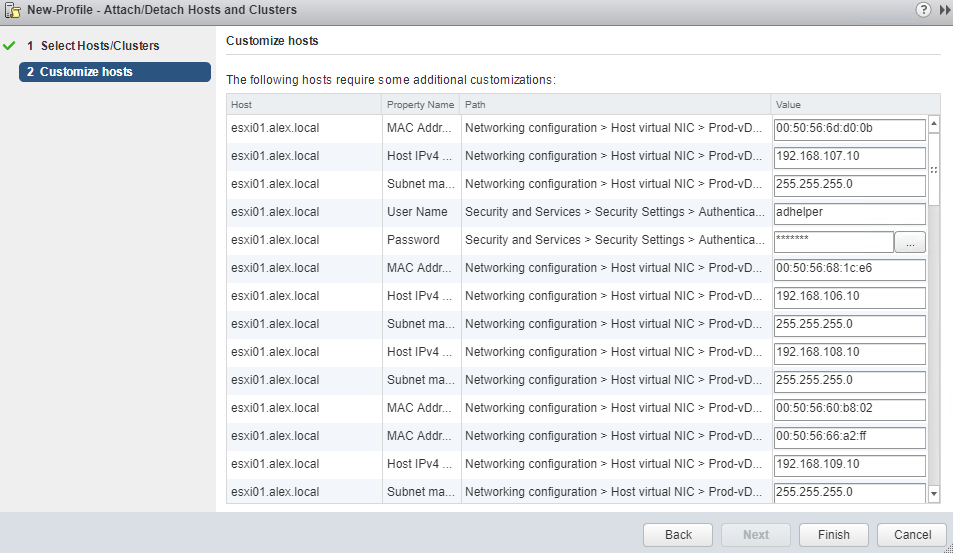The image size is (953, 553).
Task: Open the password browse ellipsis button
Action: coord(911,241)
